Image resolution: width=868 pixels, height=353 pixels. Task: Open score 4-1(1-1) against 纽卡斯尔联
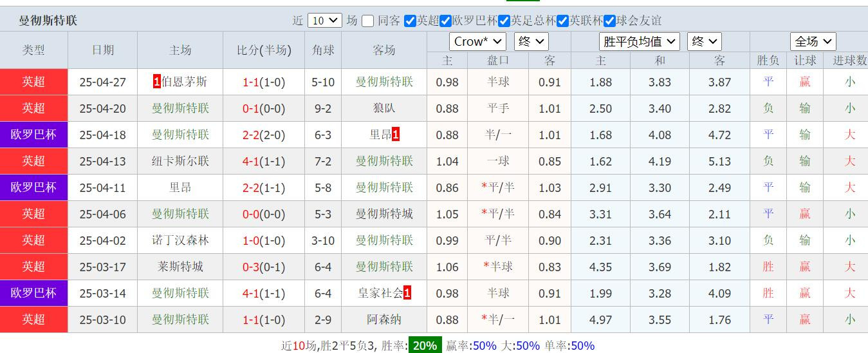click(x=264, y=161)
